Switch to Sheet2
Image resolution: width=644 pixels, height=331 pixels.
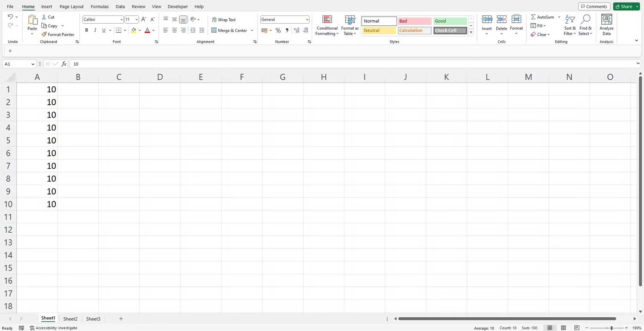click(70, 319)
